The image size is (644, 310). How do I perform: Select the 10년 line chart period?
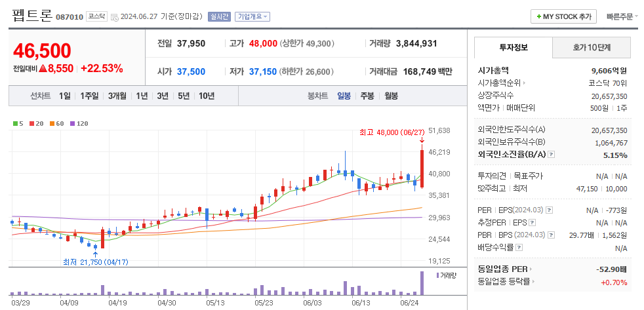point(207,96)
